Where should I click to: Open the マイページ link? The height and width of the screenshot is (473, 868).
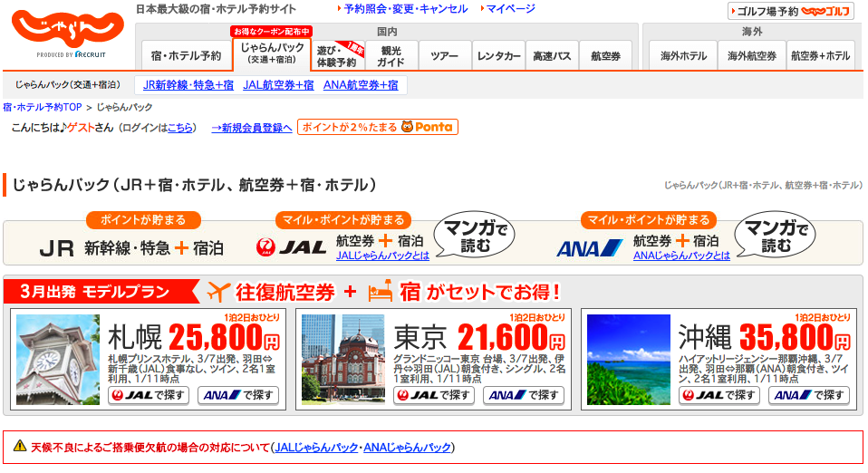click(x=510, y=9)
